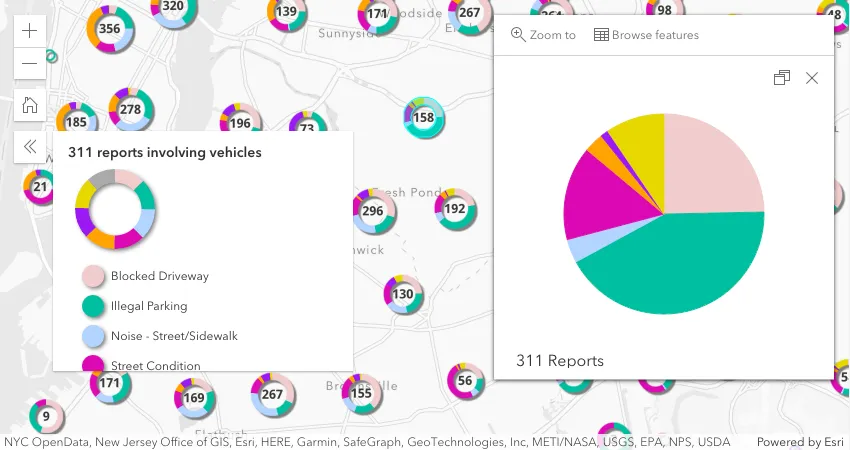The image size is (850, 450).
Task: Select the cluster marker labeled 130
Action: pyautogui.click(x=403, y=294)
